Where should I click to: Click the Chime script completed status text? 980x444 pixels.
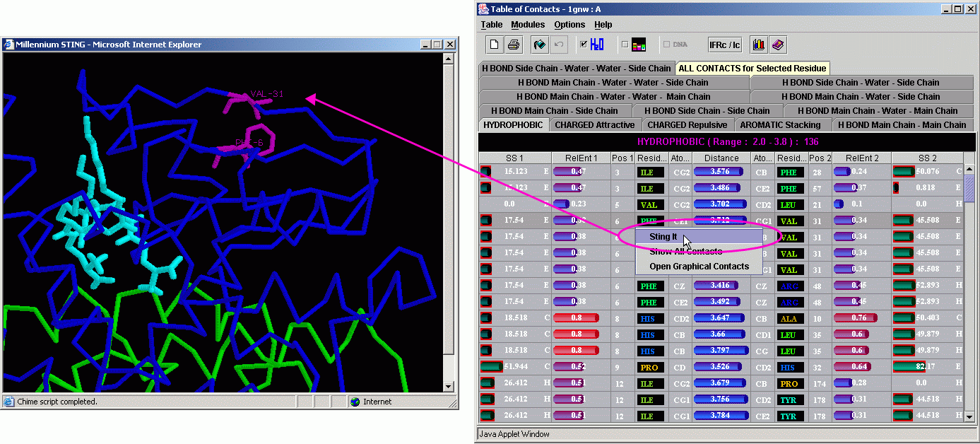(57, 402)
